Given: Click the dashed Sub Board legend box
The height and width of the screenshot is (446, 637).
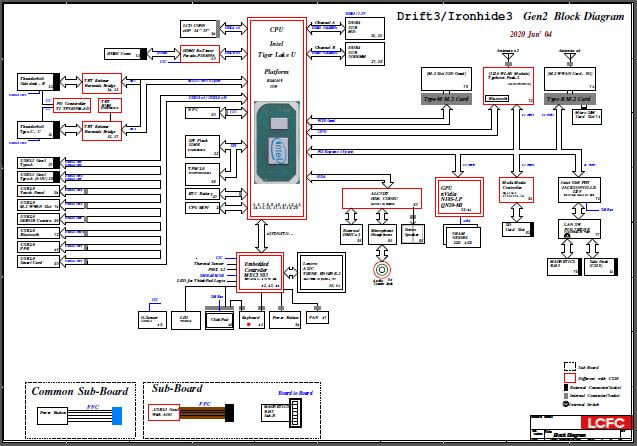Looking at the screenshot, I should pos(569,366).
